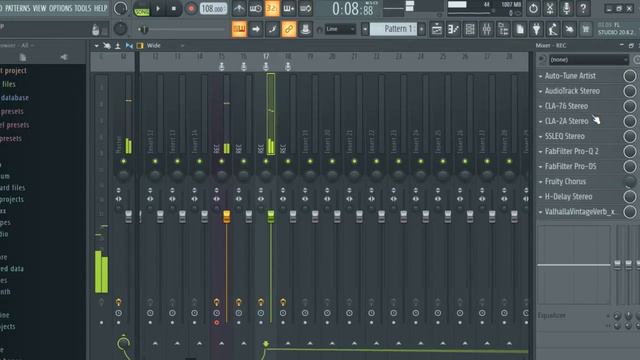Click the blue waveform view icon in mixer toolbar
Screen dimensions: 640x360
click(x=129, y=46)
